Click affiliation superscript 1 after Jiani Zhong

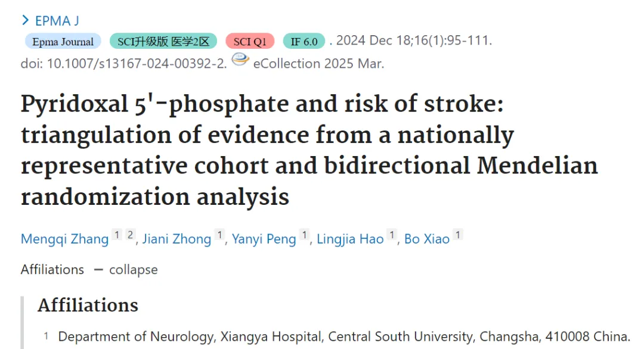[219, 235]
